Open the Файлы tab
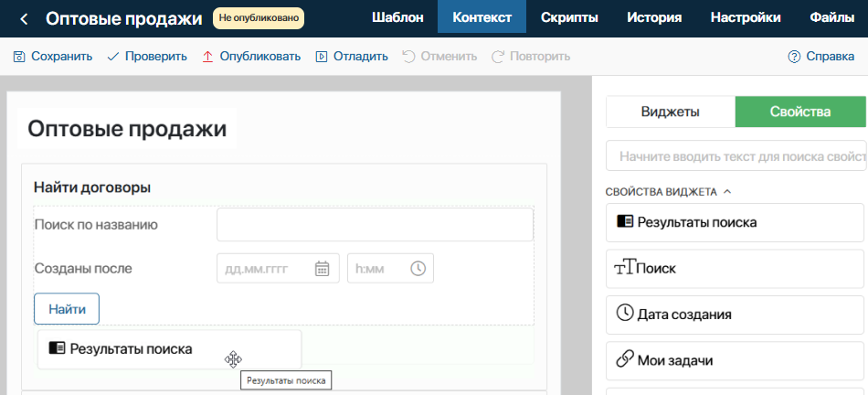The image size is (868, 395). [x=831, y=17]
